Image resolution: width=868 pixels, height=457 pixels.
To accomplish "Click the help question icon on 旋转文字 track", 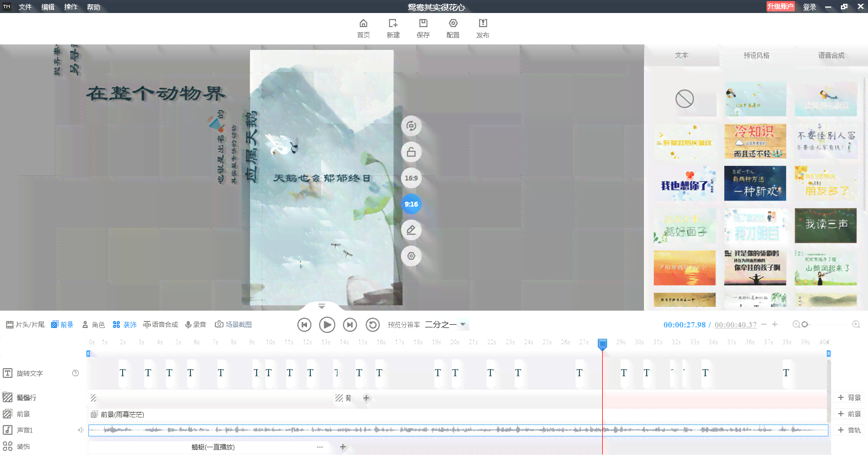I will (x=75, y=373).
